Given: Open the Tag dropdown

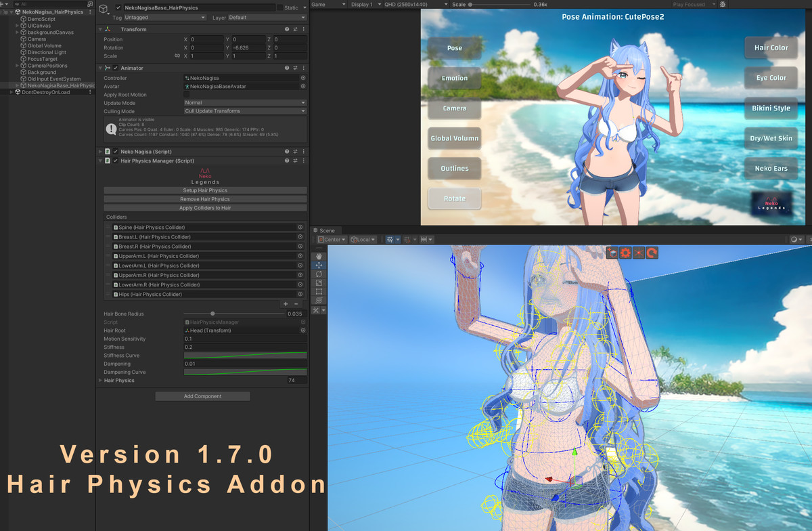Looking at the screenshot, I should click(164, 18).
